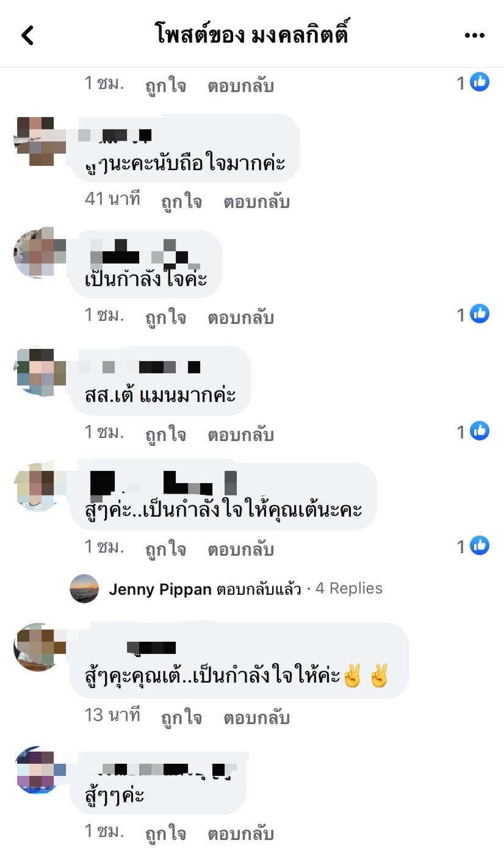504x848 pixels.
Task: Open the three-dot more options menu
Action: pos(474,35)
